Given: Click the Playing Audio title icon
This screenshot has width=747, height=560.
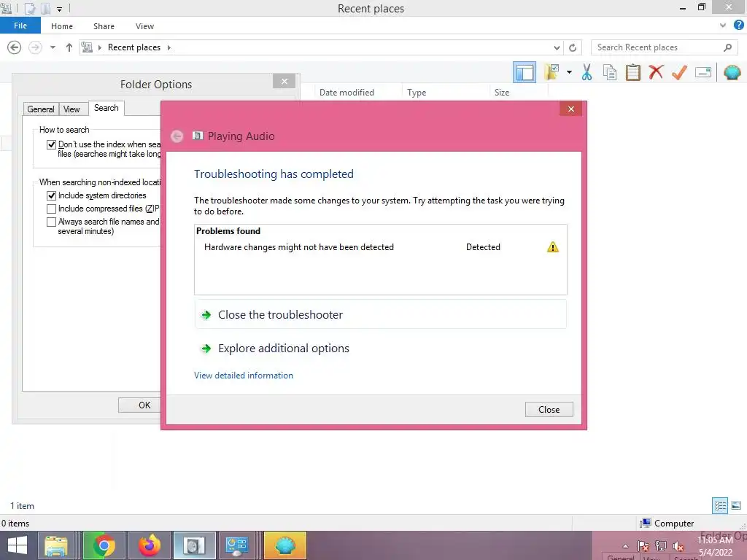Looking at the screenshot, I should tap(198, 136).
